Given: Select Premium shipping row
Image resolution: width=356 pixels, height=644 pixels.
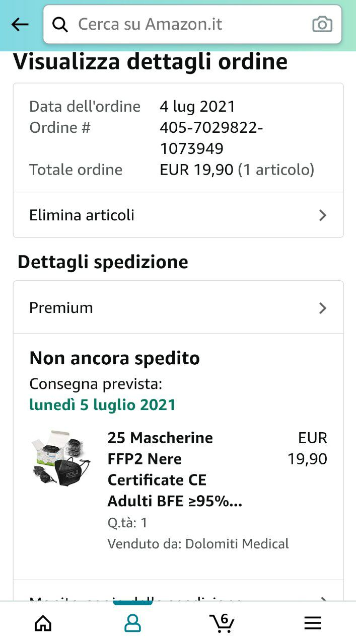Looking at the screenshot, I should pyautogui.click(x=178, y=307).
